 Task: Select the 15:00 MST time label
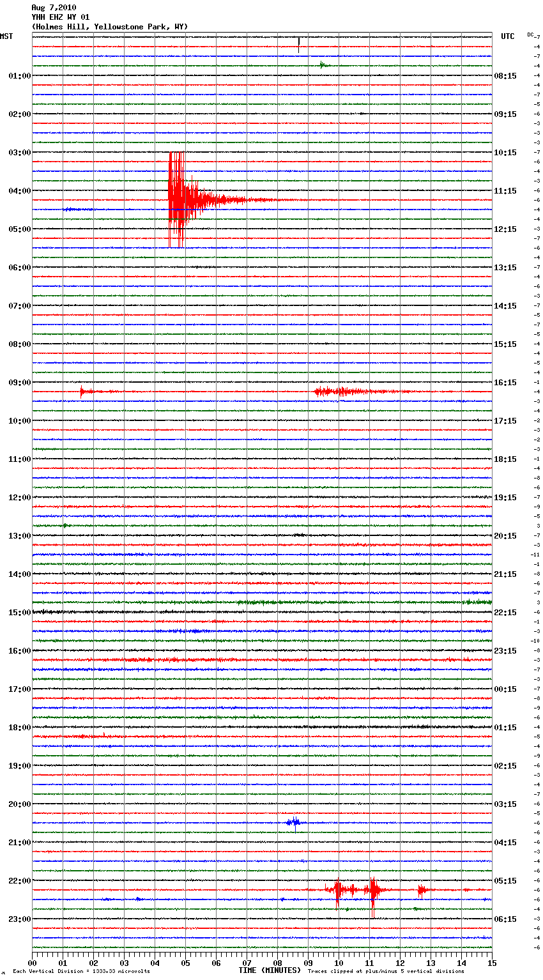(x=20, y=613)
